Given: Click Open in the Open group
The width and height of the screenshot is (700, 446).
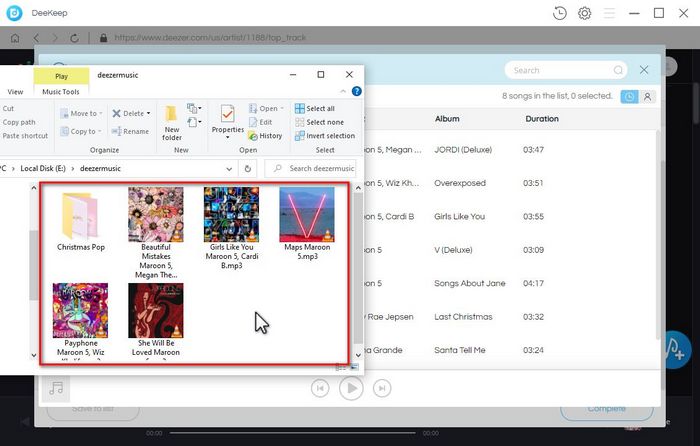Looking at the screenshot, I should pyautogui.click(x=266, y=108).
